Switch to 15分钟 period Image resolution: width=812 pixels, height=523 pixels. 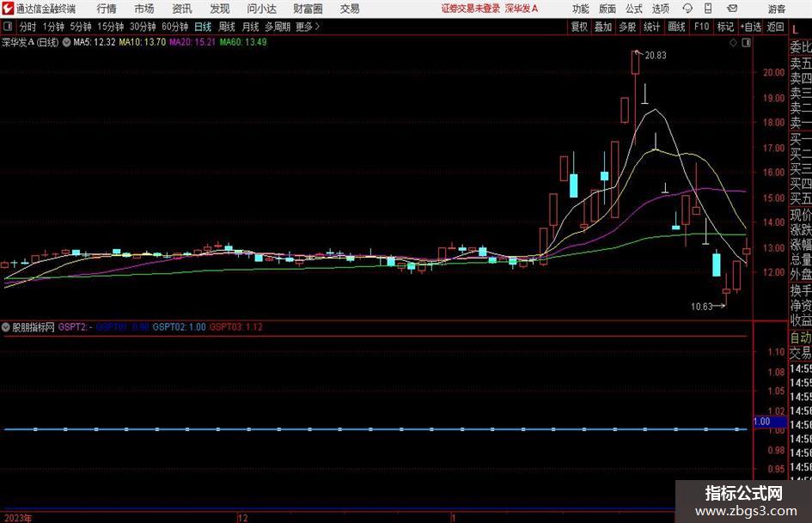pos(110,27)
